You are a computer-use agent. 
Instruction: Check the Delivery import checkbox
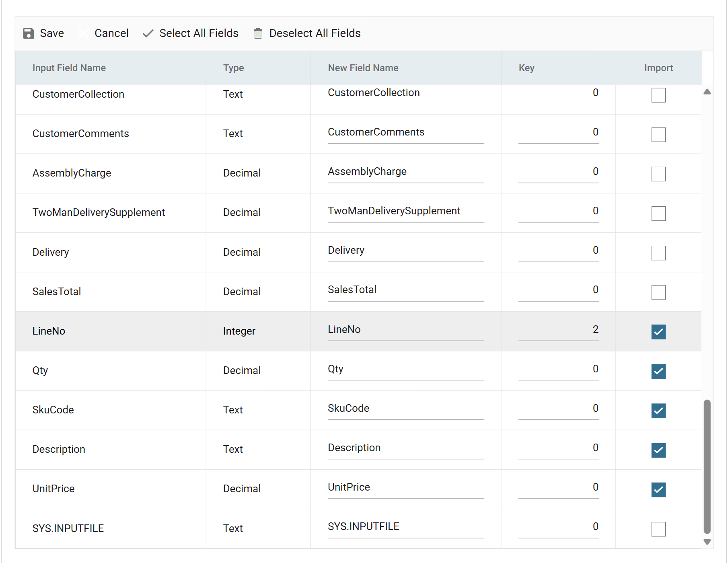click(658, 253)
